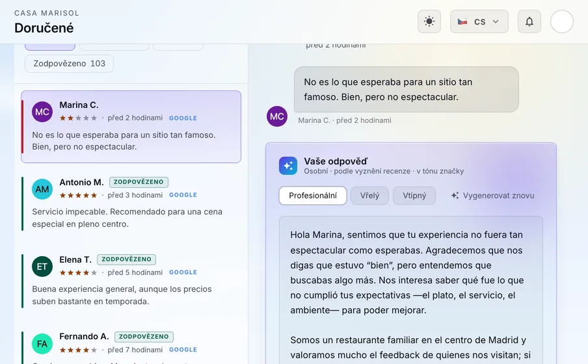This screenshot has width=588, height=364.
Task: Click the FA avatar
Action: [42, 344]
